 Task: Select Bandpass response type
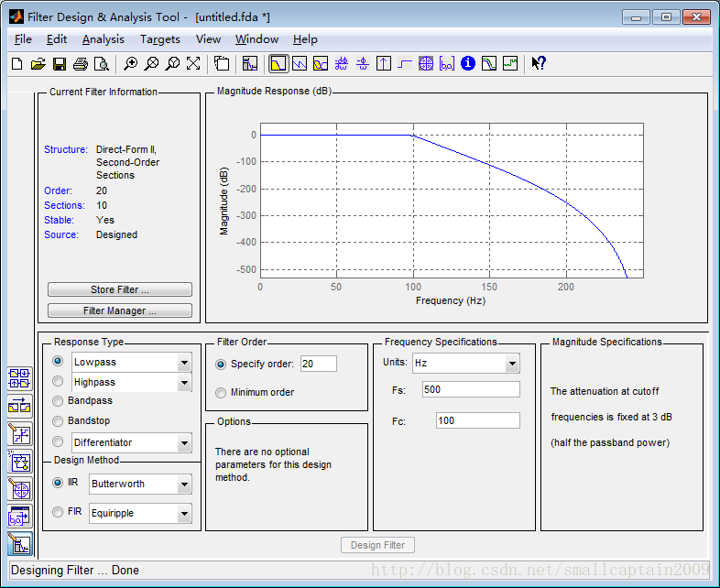pyautogui.click(x=58, y=401)
